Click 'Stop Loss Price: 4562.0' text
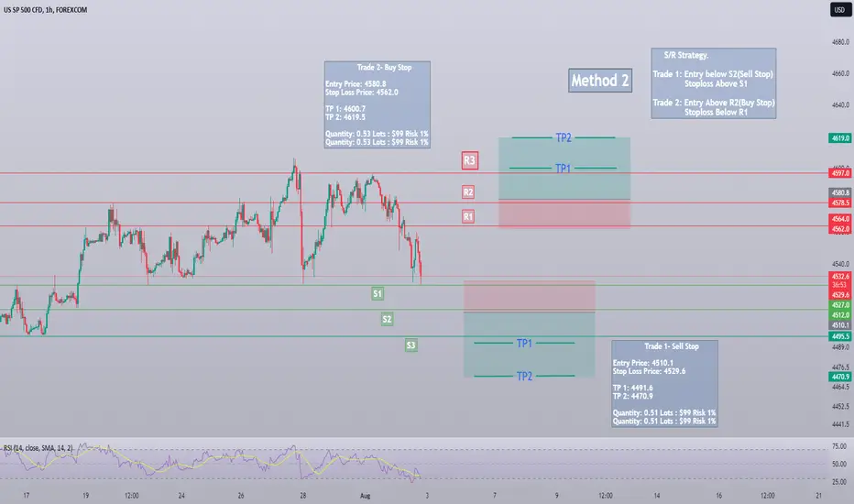The image size is (854, 504). 362,92
